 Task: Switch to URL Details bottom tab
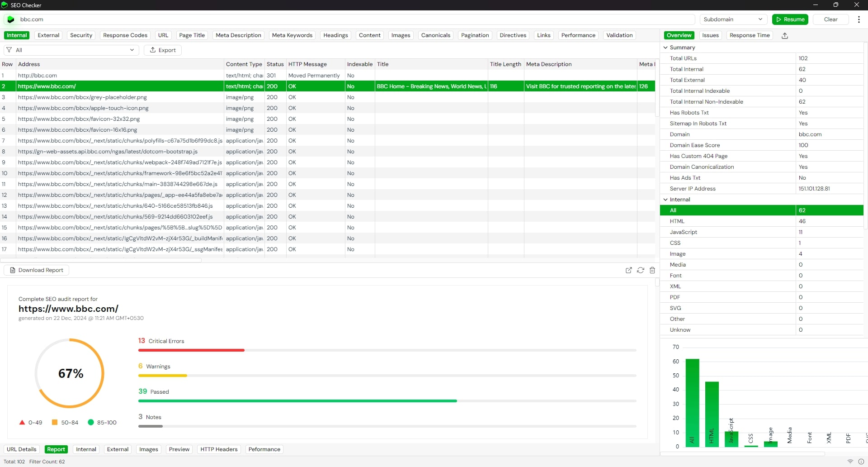[x=21, y=449]
